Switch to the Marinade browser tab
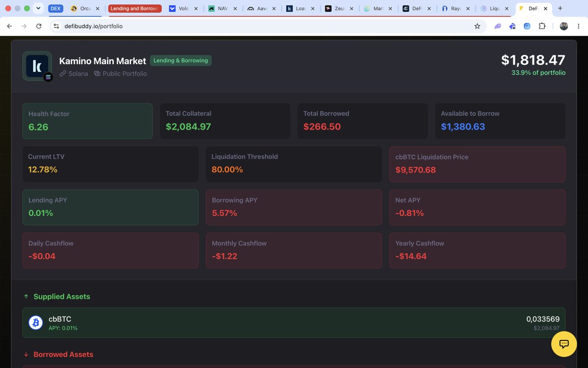 (x=378, y=8)
